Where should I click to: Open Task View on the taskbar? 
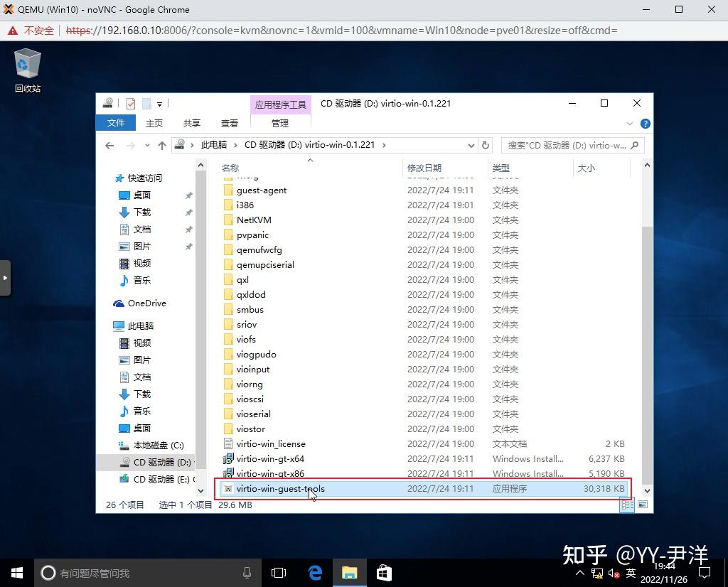click(279, 573)
